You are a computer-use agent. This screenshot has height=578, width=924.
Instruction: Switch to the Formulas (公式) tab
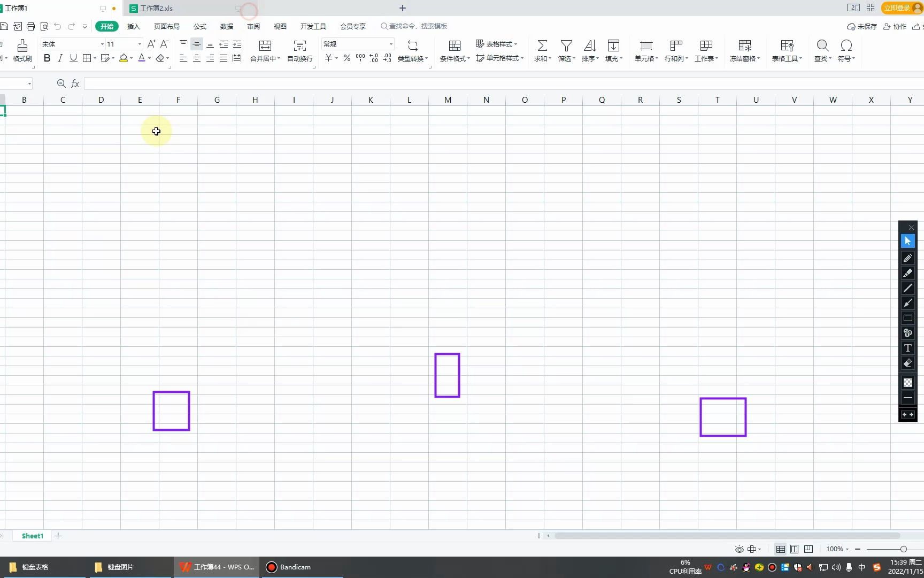200,26
